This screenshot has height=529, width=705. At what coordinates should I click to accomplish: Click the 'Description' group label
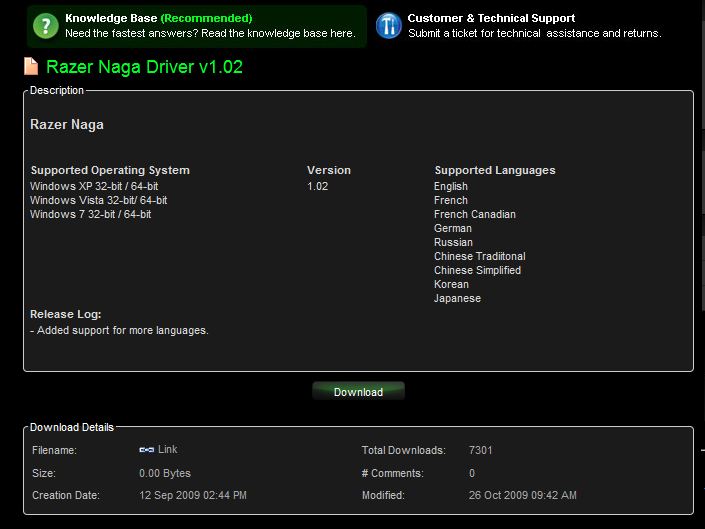[57, 90]
